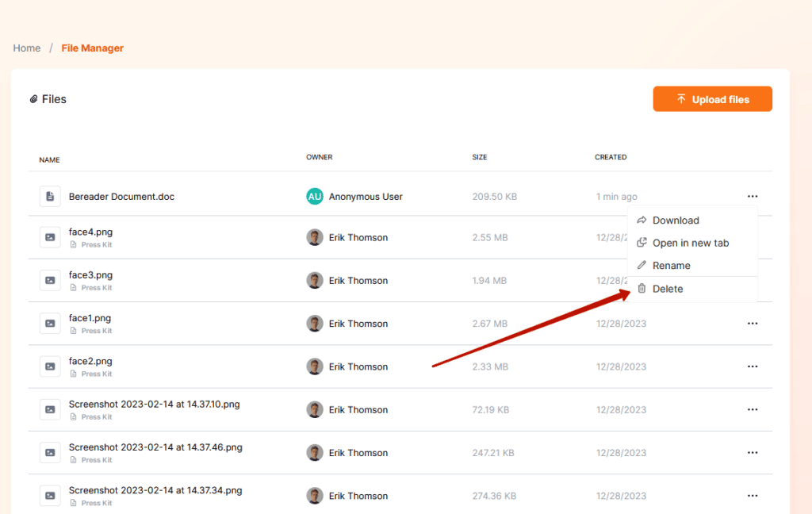Open file face4.png
This screenshot has width=812, height=514.
coord(90,232)
